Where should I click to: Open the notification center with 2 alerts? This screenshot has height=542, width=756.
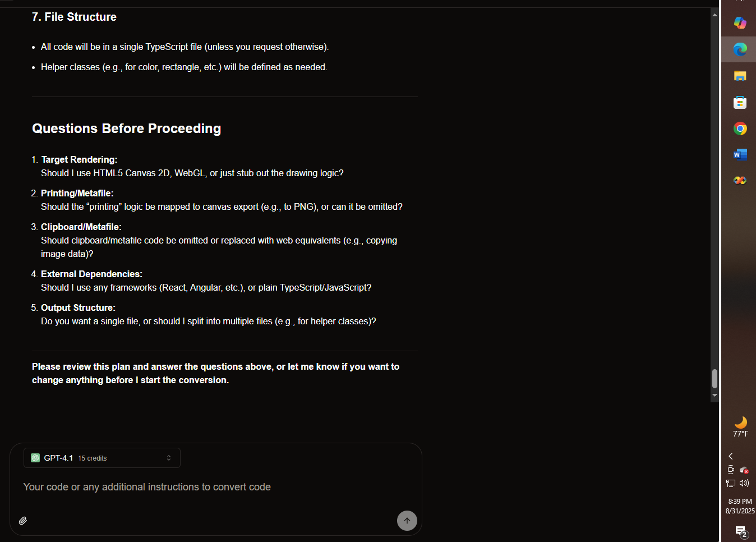click(x=741, y=531)
